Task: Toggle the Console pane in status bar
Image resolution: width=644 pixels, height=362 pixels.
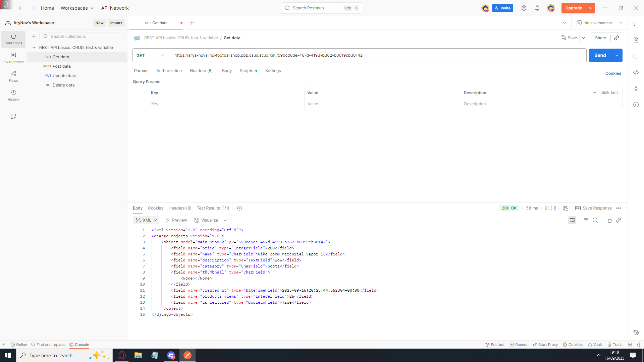Action: [79, 345]
